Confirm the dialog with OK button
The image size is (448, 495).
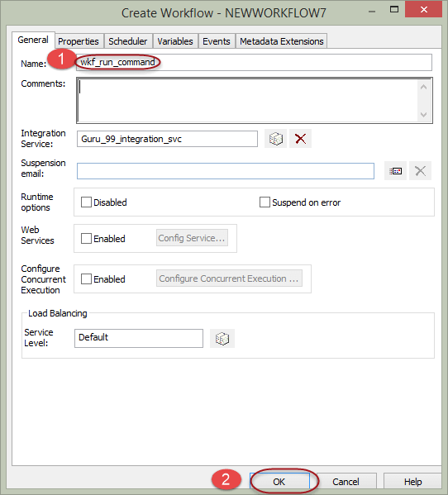pyautogui.click(x=279, y=482)
